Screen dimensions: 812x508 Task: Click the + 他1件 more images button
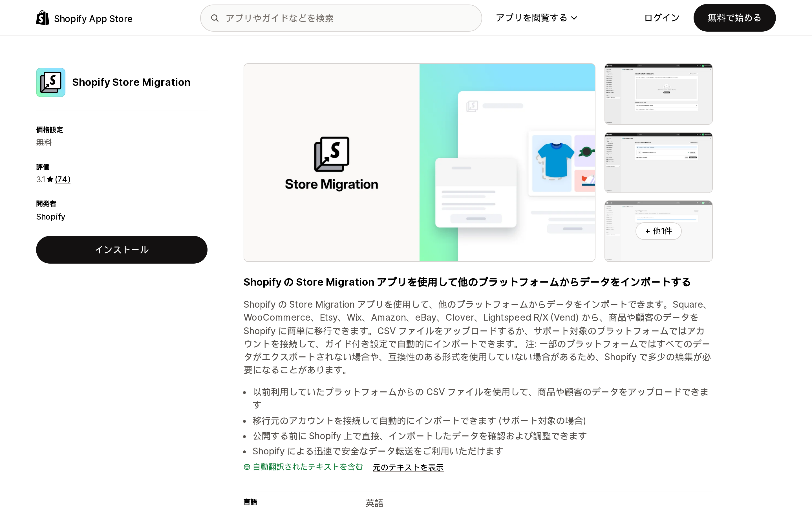pos(658,231)
